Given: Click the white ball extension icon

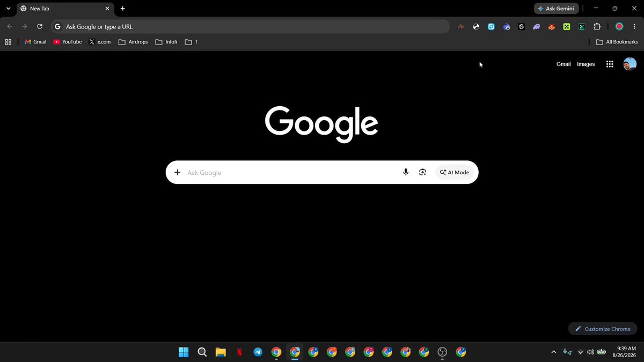Looking at the screenshot, I should [x=476, y=26].
